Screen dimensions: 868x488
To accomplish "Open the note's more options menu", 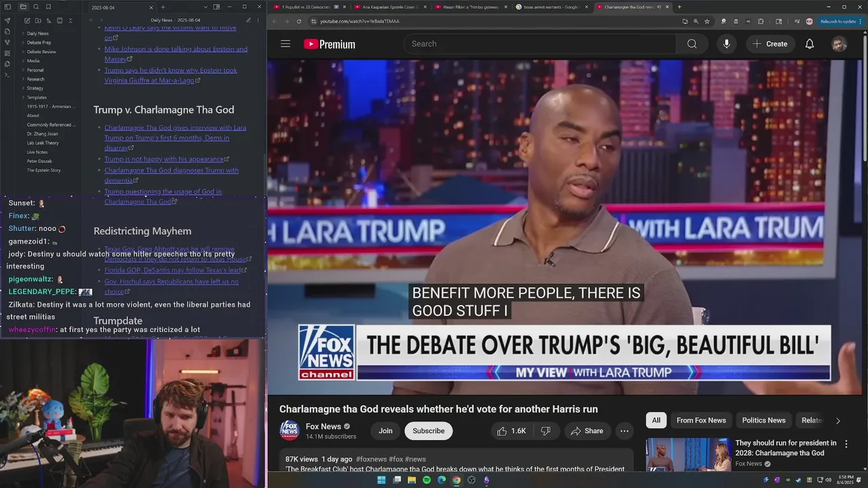I will [258, 20].
